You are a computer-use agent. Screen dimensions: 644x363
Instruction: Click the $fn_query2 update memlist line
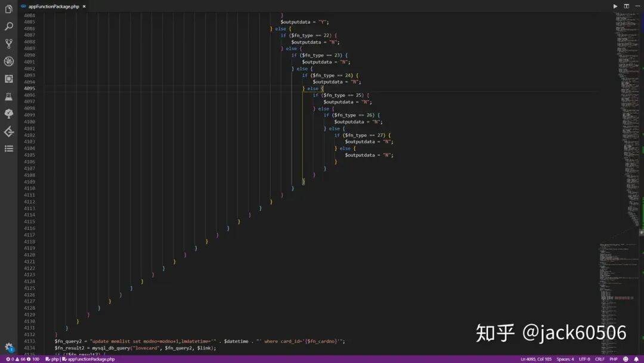pos(200,342)
